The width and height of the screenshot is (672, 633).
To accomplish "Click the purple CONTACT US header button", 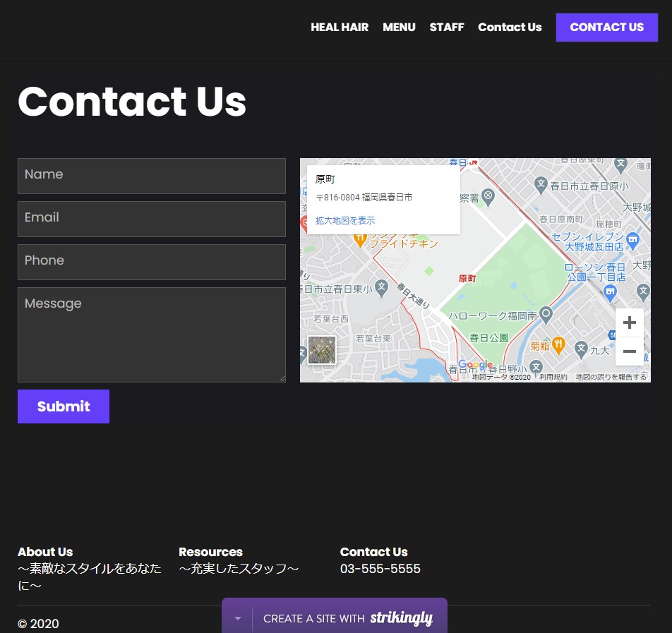I will click(607, 28).
